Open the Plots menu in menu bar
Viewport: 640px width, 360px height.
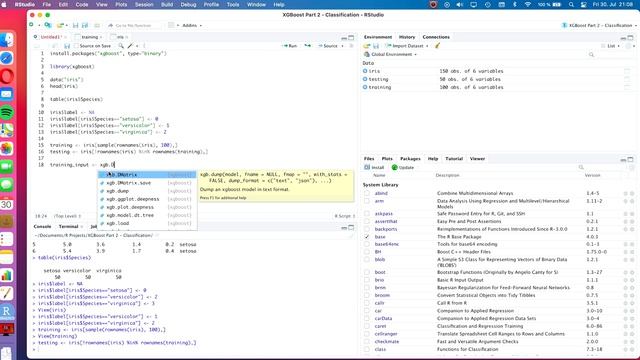121,4
